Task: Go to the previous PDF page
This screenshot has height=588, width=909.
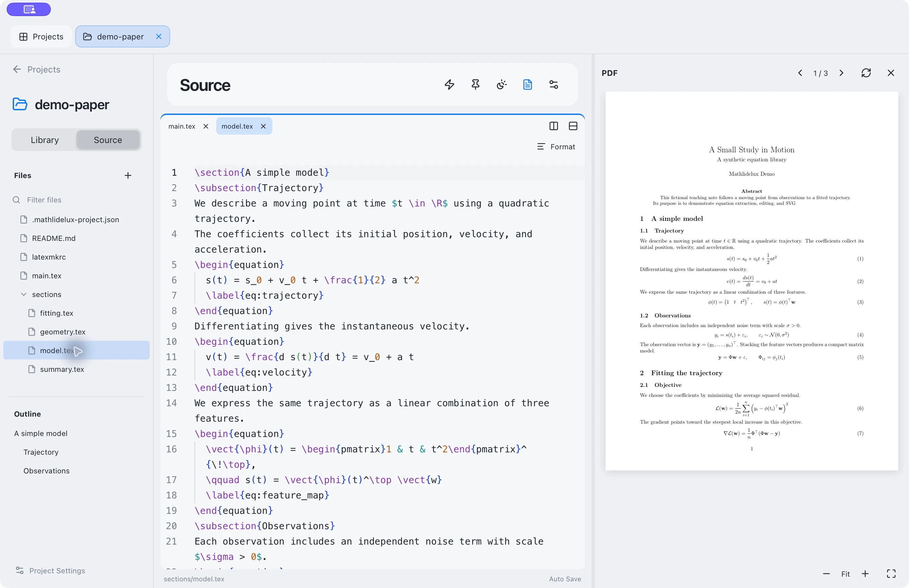Action: pyautogui.click(x=800, y=73)
